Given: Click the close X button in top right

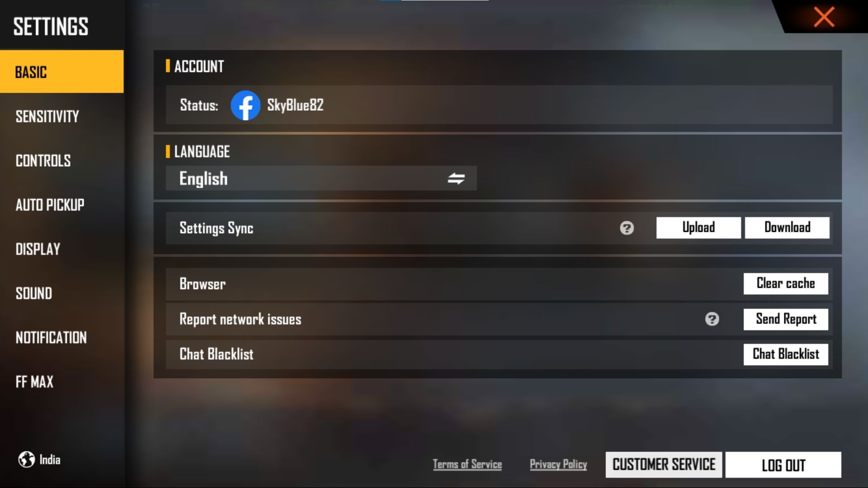Looking at the screenshot, I should tap(825, 17).
